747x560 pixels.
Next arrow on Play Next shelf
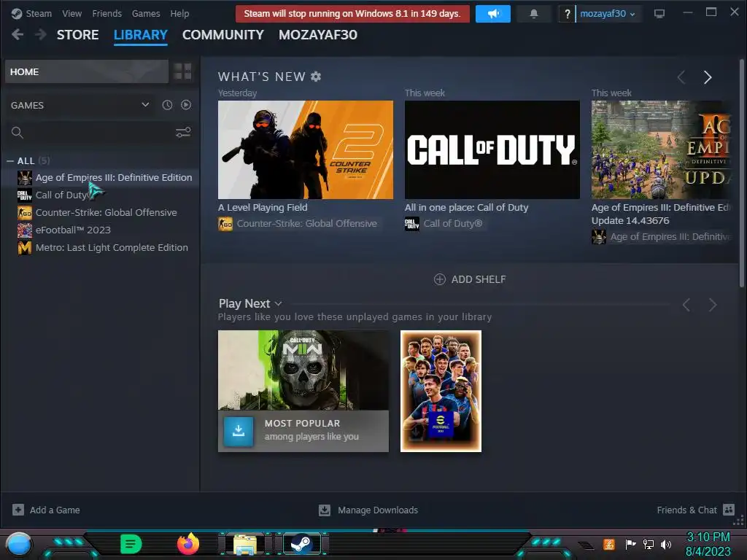[712, 305]
